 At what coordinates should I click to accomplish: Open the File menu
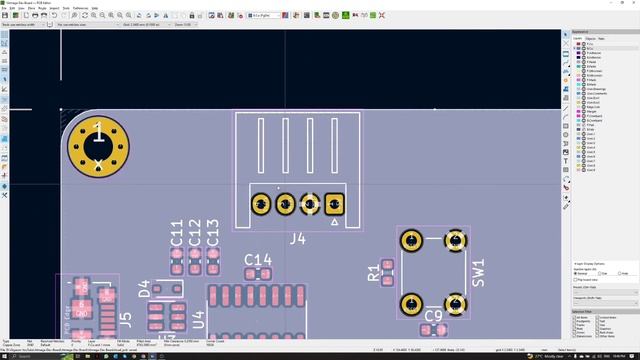4,8
